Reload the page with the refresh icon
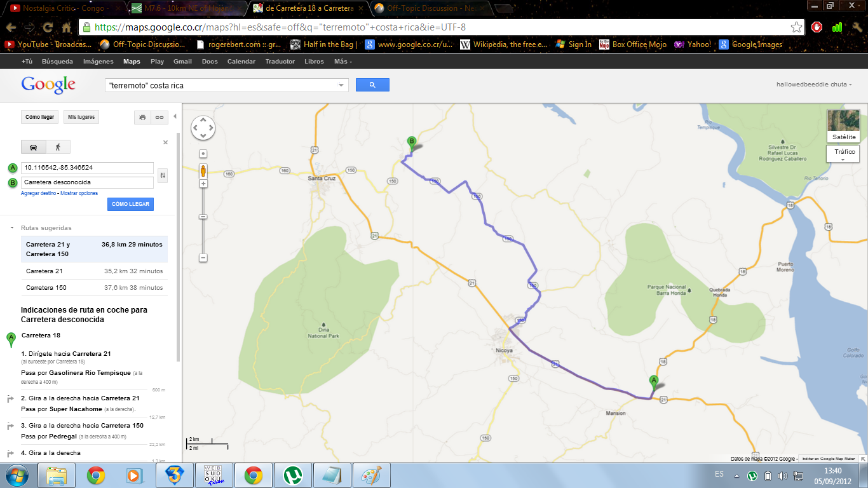Image resolution: width=868 pixels, height=488 pixels. click(48, 27)
